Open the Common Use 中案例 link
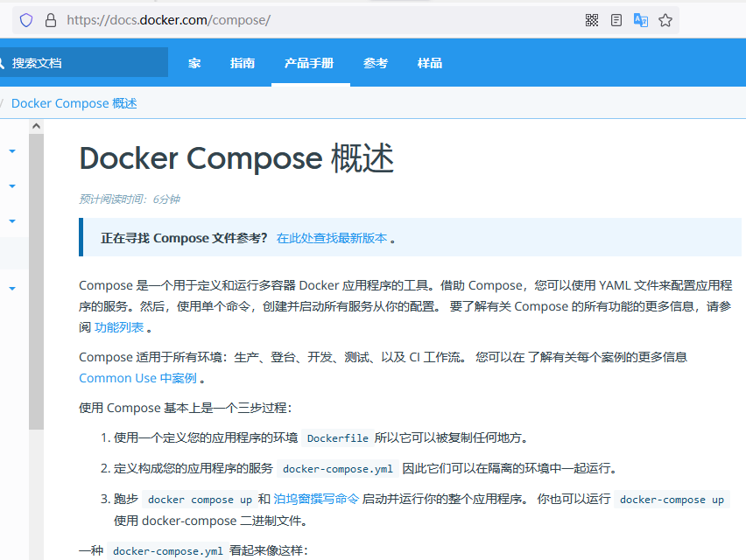 (138, 378)
